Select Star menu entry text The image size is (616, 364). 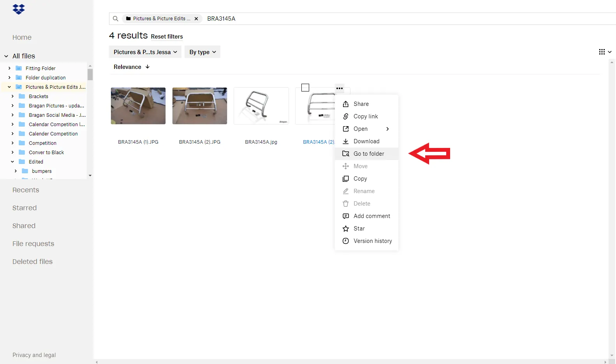click(x=359, y=229)
